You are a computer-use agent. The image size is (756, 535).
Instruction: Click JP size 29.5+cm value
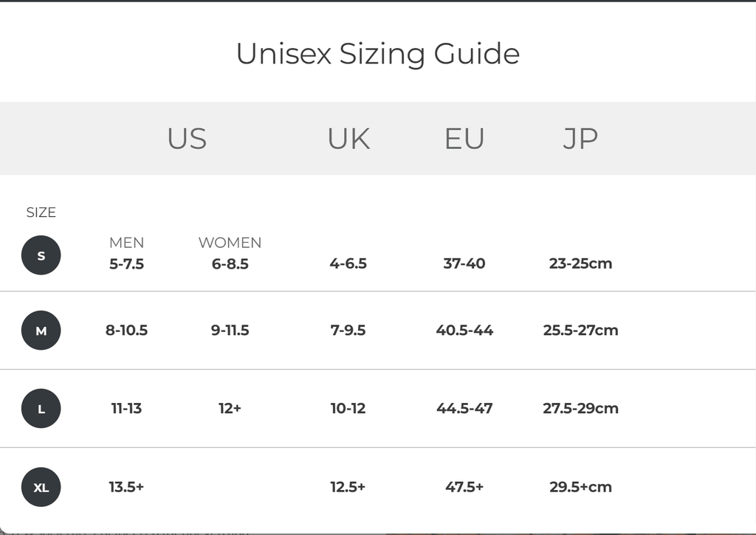pyautogui.click(x=580, y=487)
